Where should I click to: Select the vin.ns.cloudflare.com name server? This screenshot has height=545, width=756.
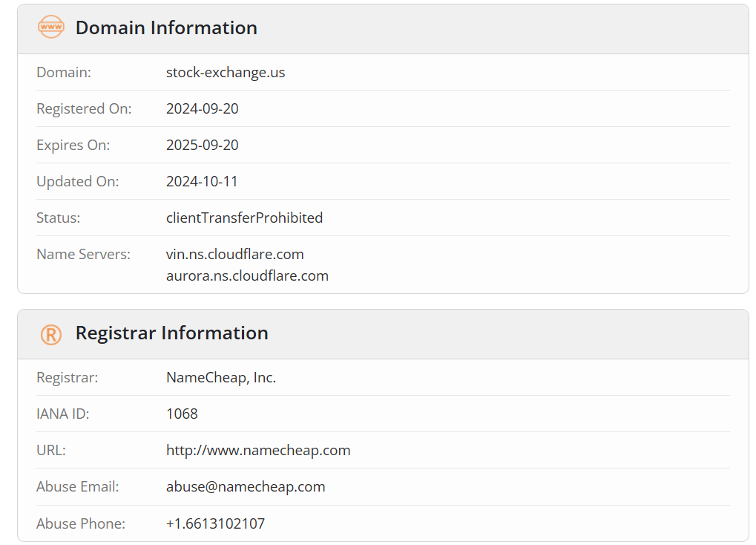pos(234,255)
